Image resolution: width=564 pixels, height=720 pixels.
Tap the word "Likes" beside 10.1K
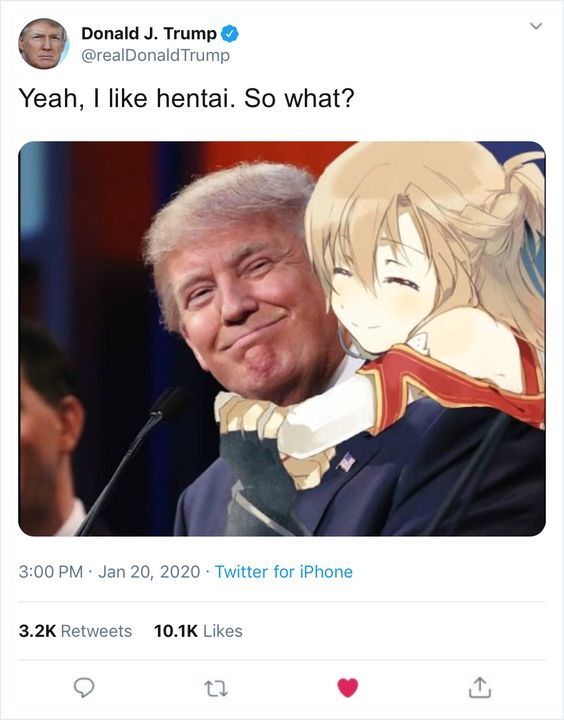tap(223, 631)
